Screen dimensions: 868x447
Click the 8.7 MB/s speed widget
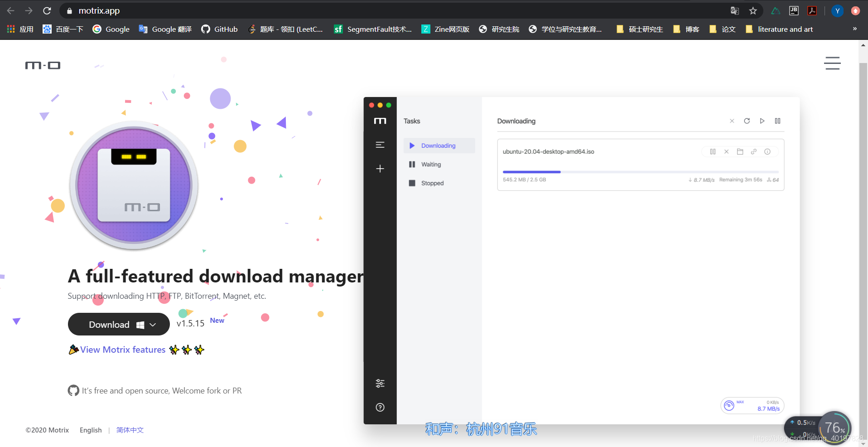[752, 405]
